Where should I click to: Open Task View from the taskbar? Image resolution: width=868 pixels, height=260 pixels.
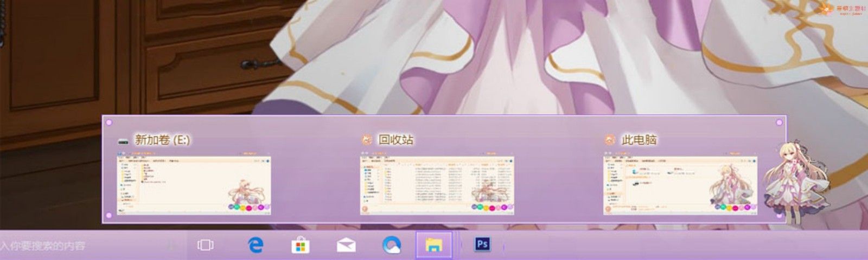click(205, 245)
